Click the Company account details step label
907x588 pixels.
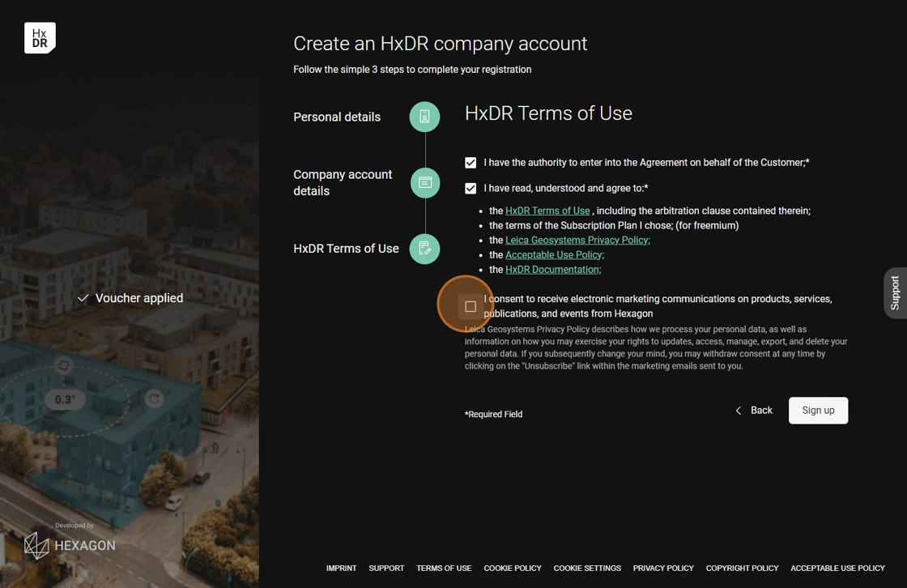[x=343, y=183]
